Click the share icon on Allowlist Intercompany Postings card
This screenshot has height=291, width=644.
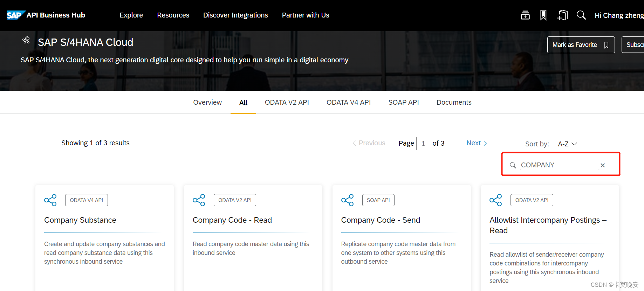pyautogui.click(x=495, y=200)
